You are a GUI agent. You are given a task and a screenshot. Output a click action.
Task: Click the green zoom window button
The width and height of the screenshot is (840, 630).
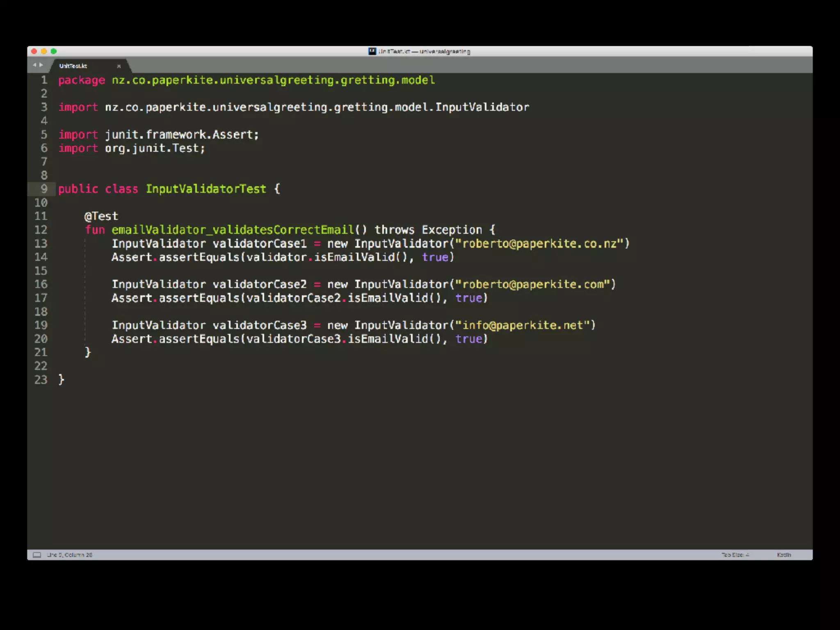(54, 51)
